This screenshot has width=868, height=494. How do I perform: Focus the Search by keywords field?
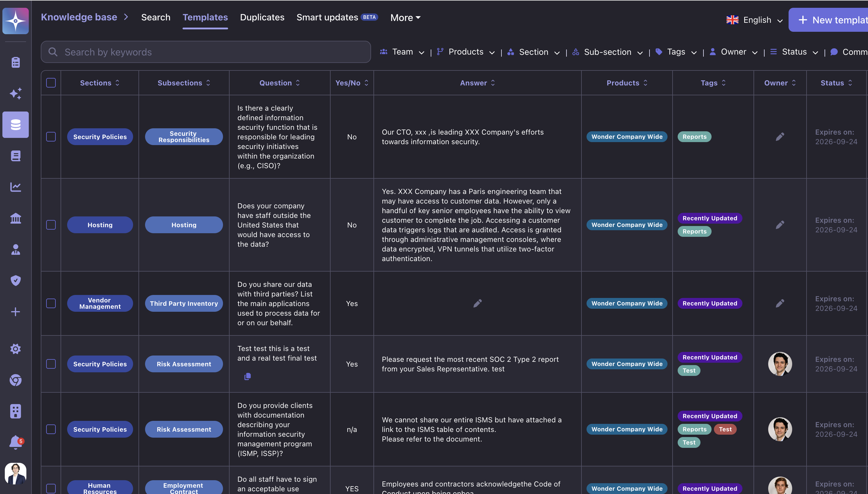206,52
